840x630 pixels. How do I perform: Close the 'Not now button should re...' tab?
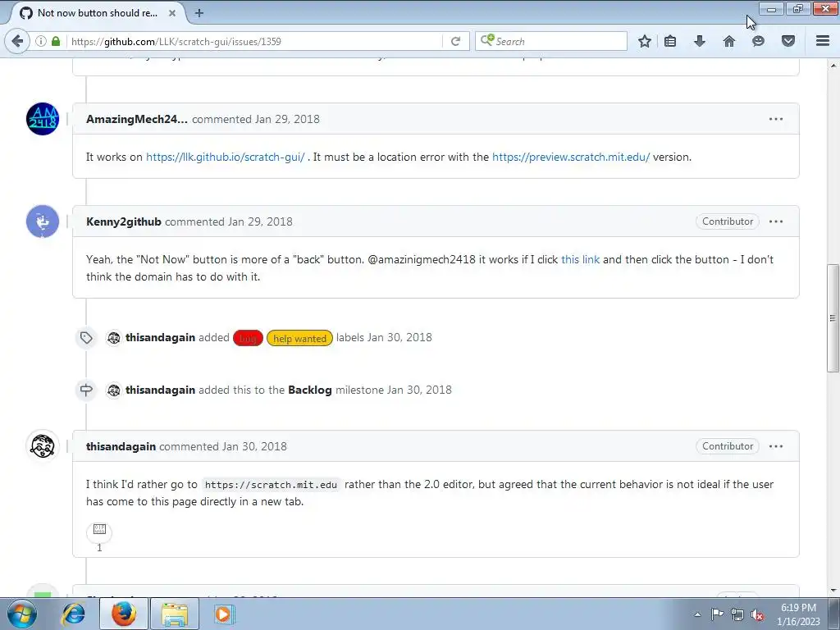tap(172, 13)
